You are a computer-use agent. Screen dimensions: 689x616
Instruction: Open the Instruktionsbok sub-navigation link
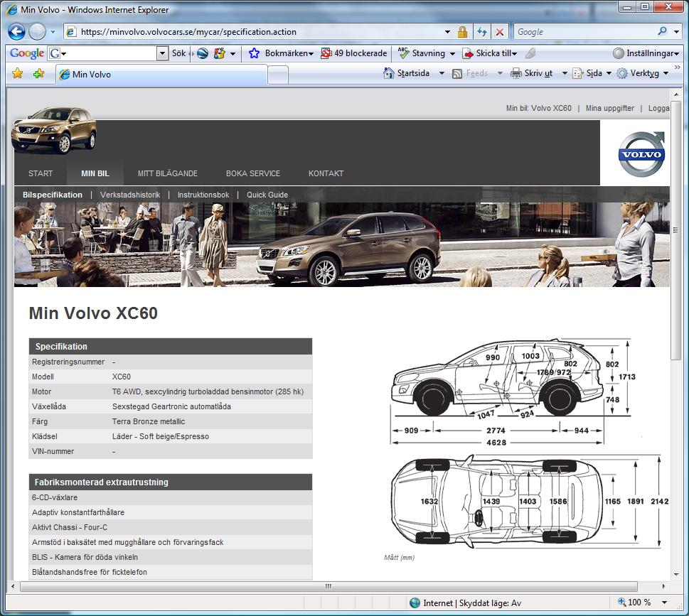(203, 195)
